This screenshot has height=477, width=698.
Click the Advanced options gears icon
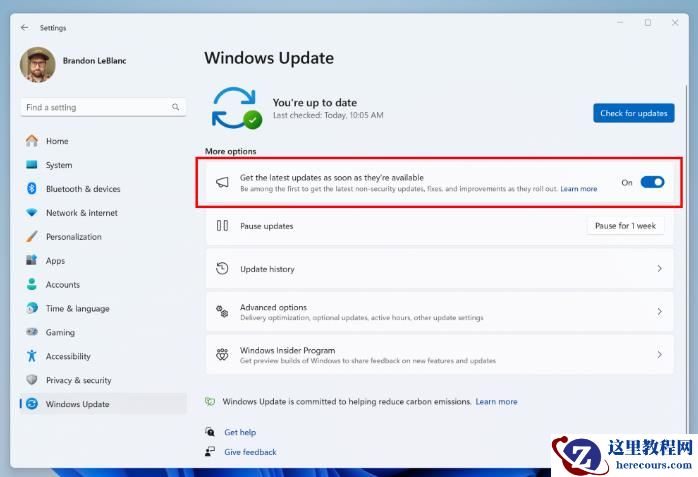pos(222,311)
